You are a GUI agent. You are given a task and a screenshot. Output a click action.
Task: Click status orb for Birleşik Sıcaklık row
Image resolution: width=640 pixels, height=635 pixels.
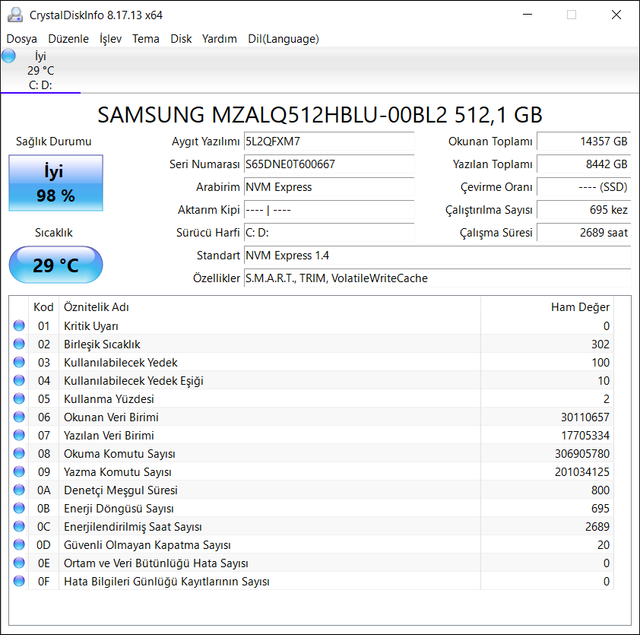[x=19, y=344]
